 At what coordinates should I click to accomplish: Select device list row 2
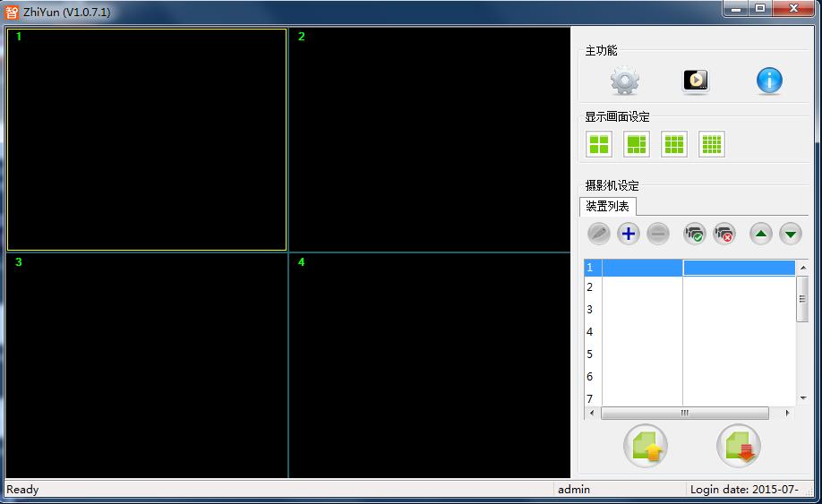(x=689, y=287)
